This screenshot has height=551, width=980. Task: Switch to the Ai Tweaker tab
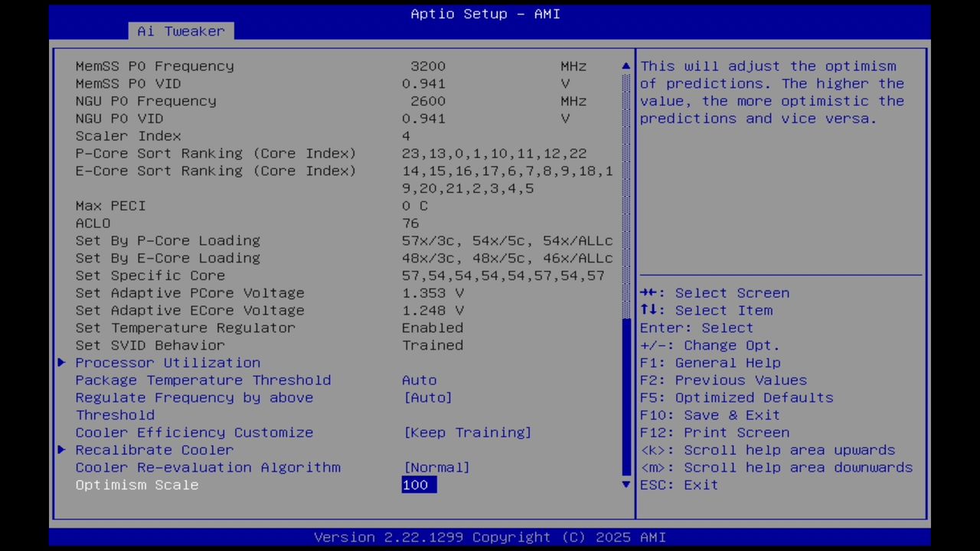click(181, 31)
